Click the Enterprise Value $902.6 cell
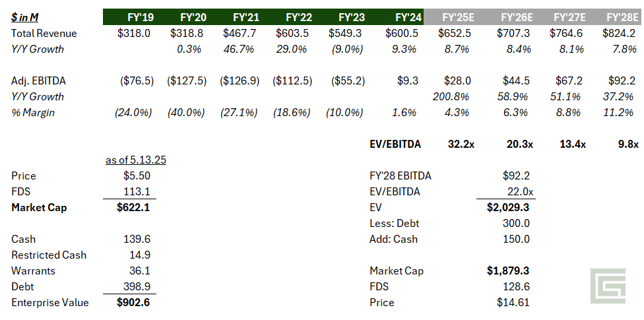 (133, 303)
